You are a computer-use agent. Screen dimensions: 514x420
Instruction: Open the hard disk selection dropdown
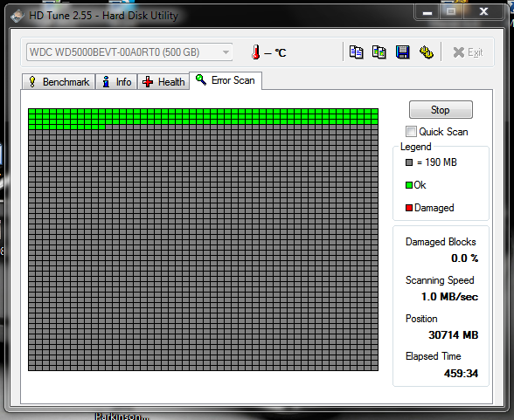tap(129, 52)
